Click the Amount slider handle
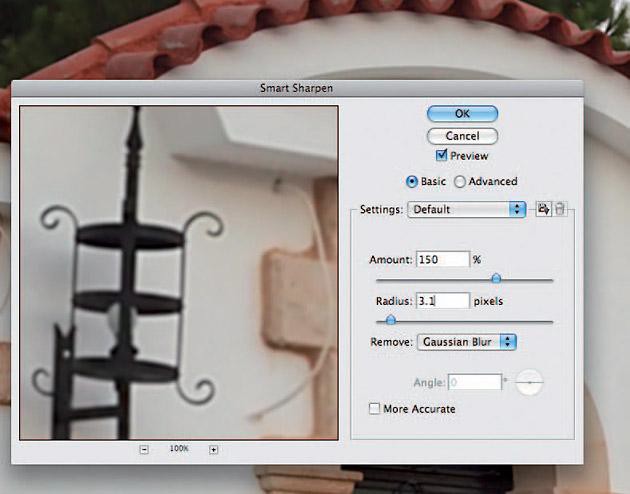Viewport: 630px width, 494px height. pyautogui.click(x=496, y=278)
